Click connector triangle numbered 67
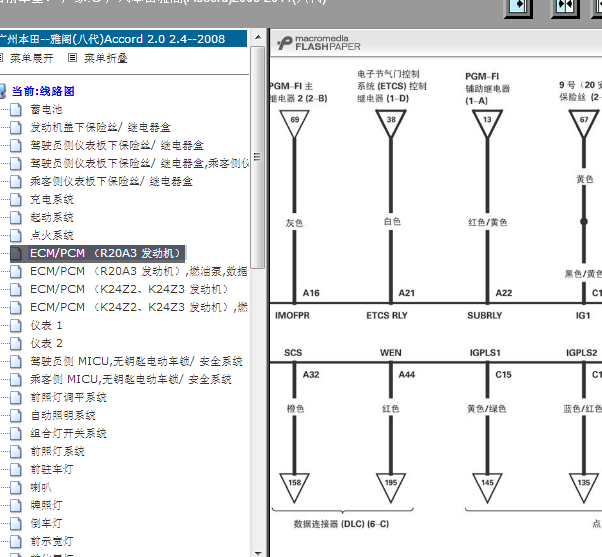The width and height of the screenshot is (602, 557). point(584,124)
